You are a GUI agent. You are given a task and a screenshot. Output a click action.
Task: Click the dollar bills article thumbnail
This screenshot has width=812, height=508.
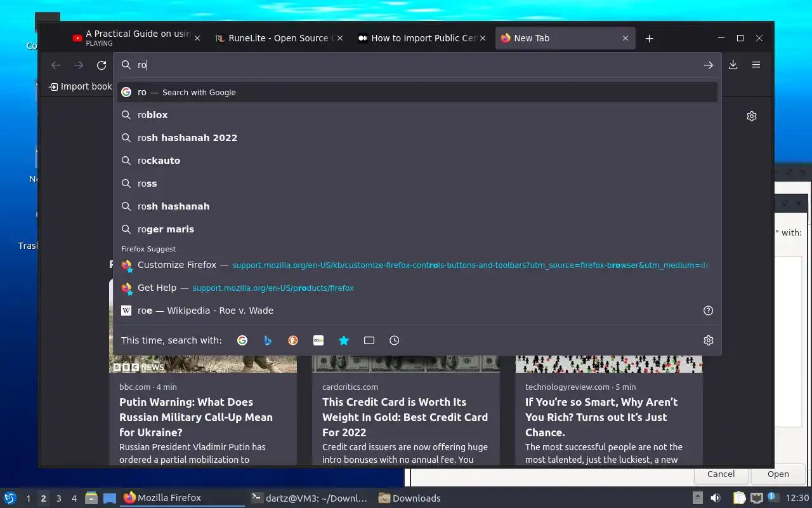point(406,364)
